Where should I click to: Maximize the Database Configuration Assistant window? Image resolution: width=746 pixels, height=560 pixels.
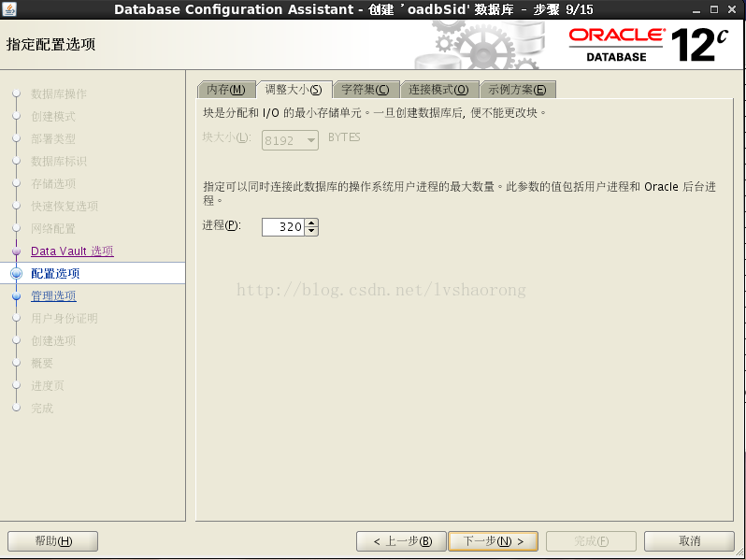(x=714, y=9)
